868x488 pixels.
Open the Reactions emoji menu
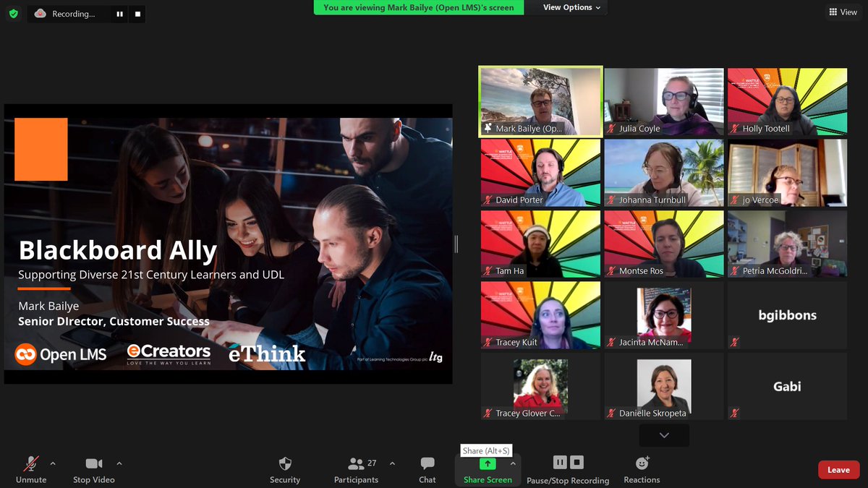coord(642,469)
